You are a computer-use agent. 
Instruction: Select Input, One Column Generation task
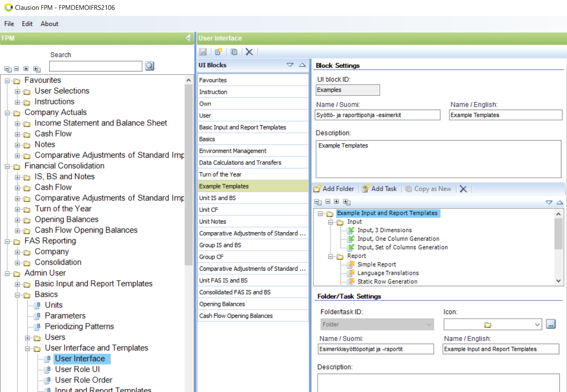[x=398, y=239]
